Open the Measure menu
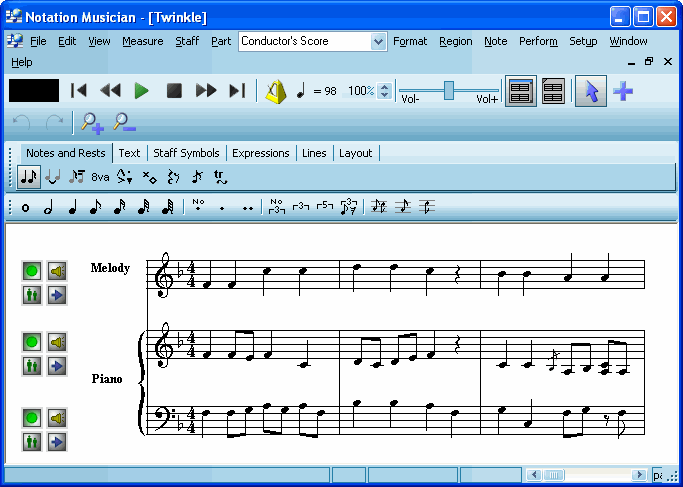The width and height of the screenshot is (683, 487). pyautogui.click(x=142, y=41)
